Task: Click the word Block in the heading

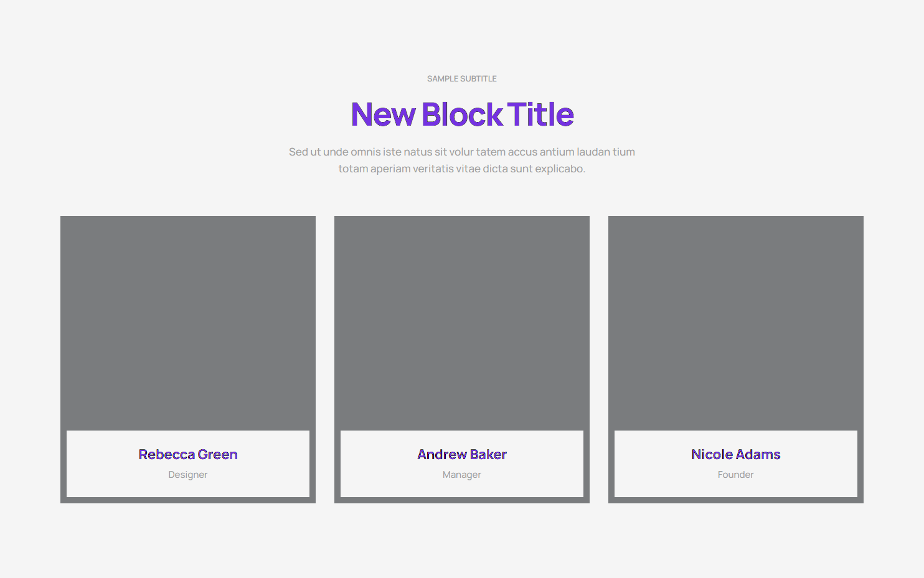Action: 462,115
